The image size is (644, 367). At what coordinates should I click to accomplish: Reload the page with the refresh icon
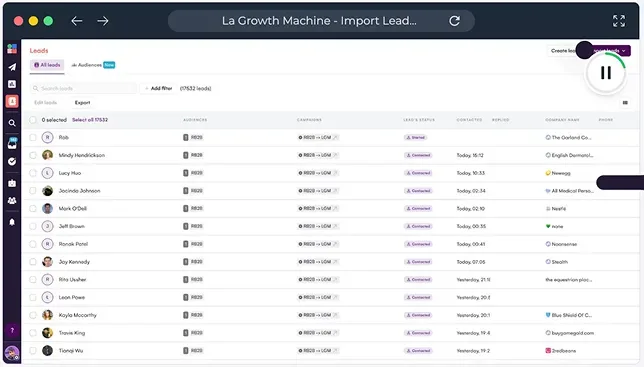(454, 21)
